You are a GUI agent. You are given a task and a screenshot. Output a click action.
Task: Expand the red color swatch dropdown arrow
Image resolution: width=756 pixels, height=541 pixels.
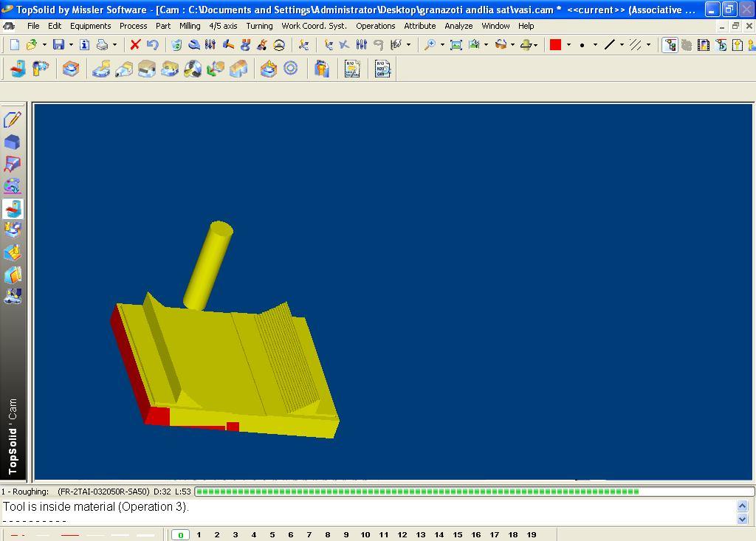click(x=569, y=45)
